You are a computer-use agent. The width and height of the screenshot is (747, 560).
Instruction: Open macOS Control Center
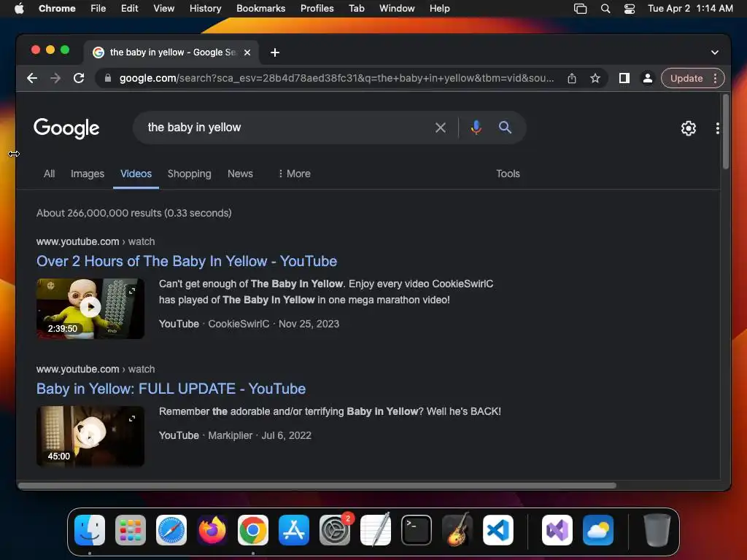point(630,9)
